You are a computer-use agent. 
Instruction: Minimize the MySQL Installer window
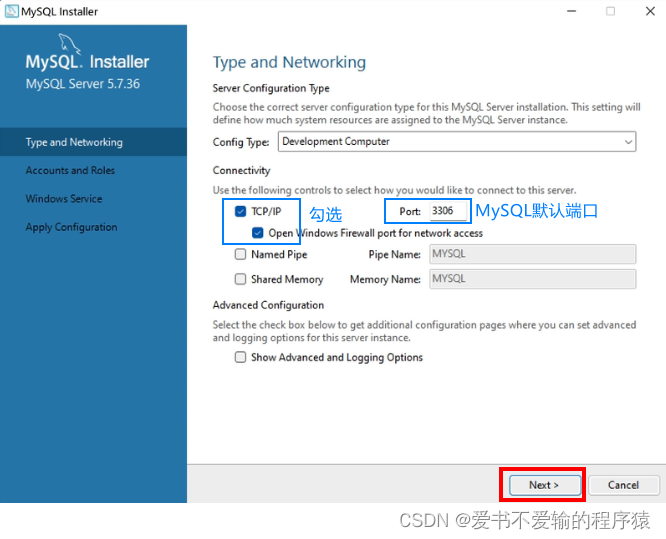[x=572, y=11]
